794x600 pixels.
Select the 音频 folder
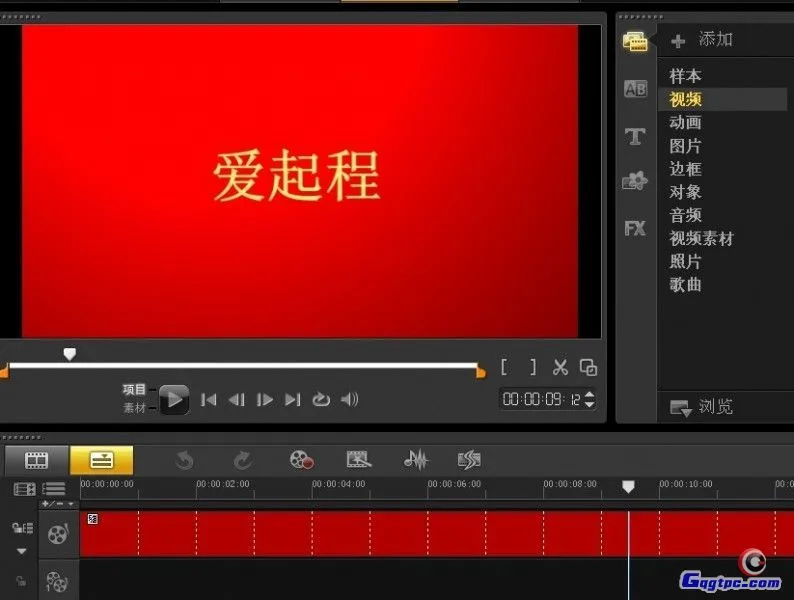pos(685,215)
